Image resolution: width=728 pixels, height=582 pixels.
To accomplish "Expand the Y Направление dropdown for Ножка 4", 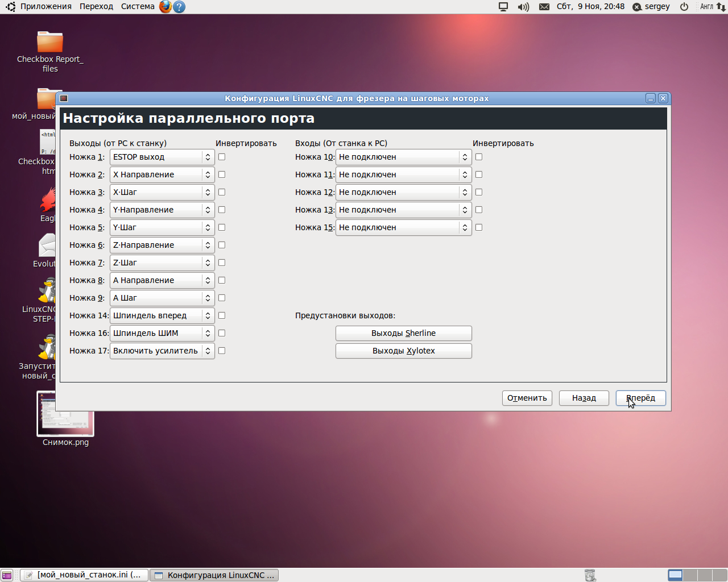I will click(162, 210).
